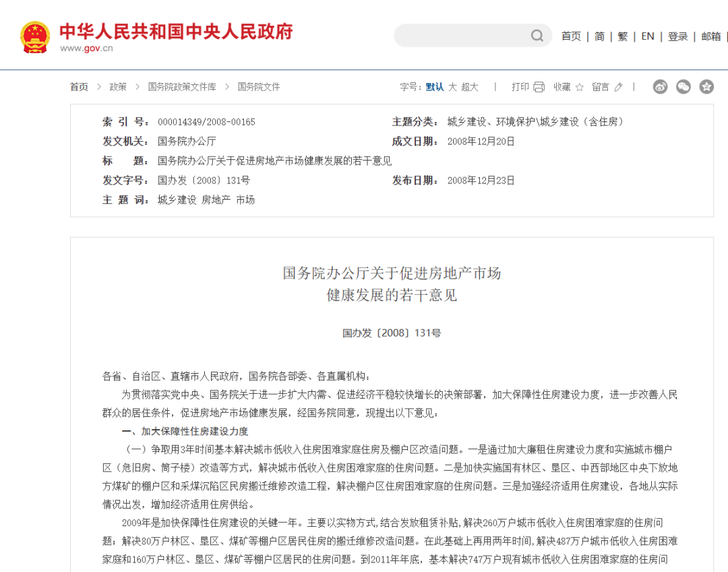
Task: Click the 留言 comment label
Action: coord(601,87)
